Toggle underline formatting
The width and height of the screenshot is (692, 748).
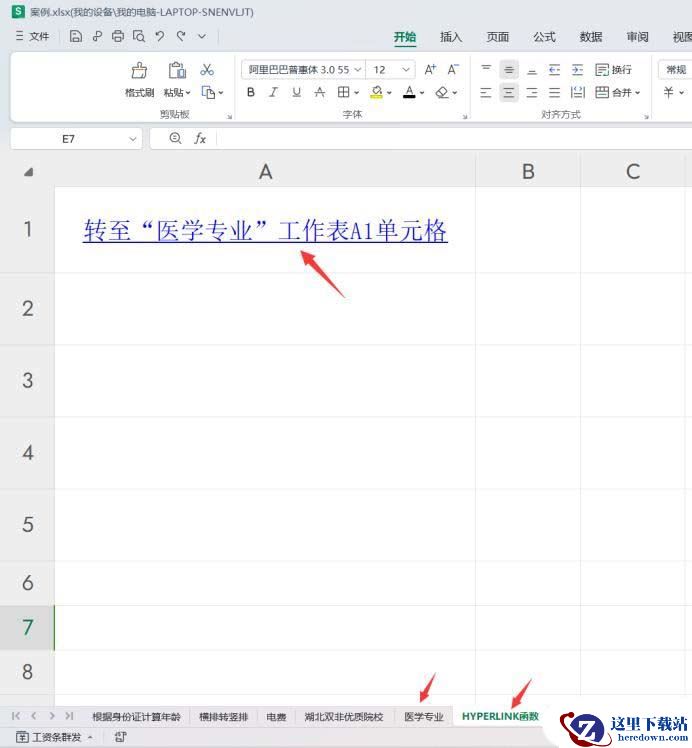[x=296, y=92]
